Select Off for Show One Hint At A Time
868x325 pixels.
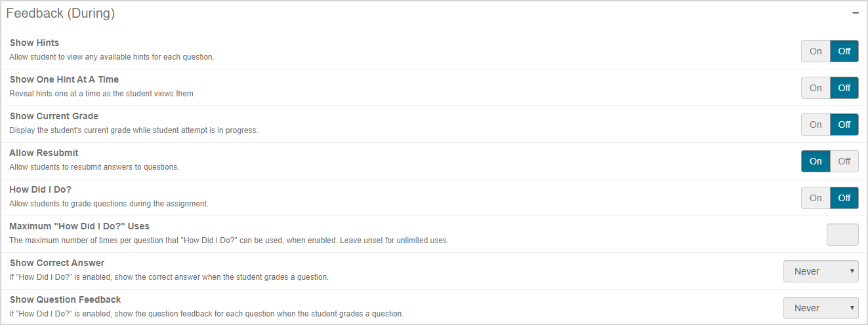[844, 88]
